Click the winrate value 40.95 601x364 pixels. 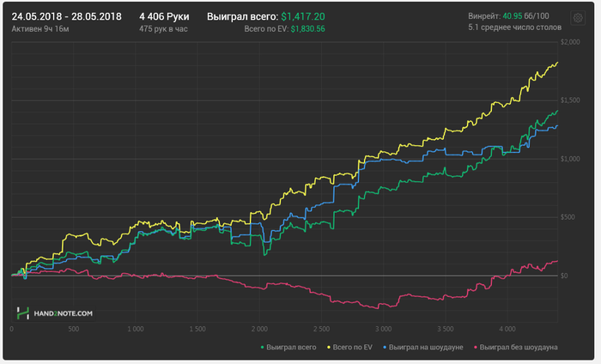[x=513, y=16]
